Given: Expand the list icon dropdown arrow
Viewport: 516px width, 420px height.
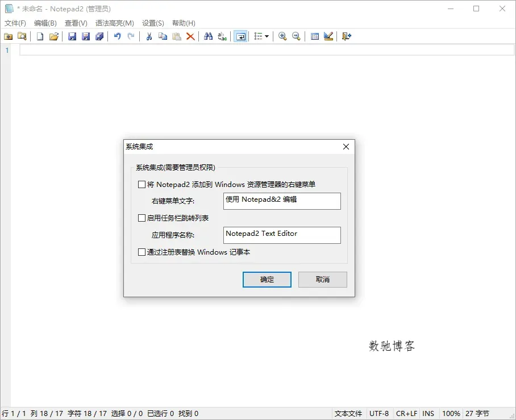Looking at the screenshot, I should (267, 36).
